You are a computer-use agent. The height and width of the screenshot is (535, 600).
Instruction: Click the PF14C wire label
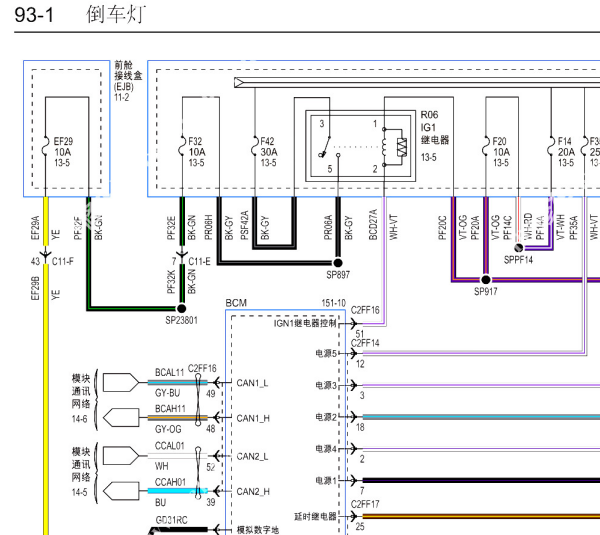[x=507, y=228]
